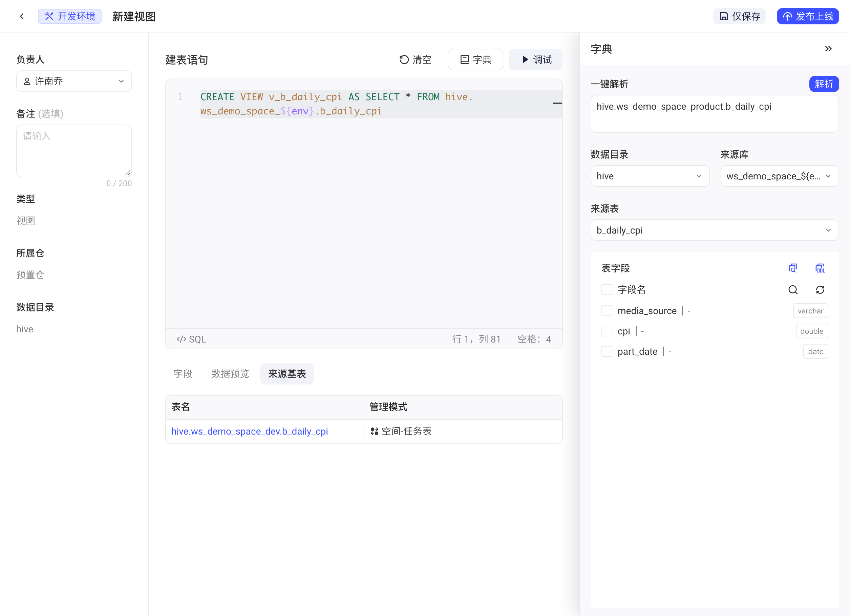Click the part_date field name
850x616 pixels.
click(x=637, y=352)
